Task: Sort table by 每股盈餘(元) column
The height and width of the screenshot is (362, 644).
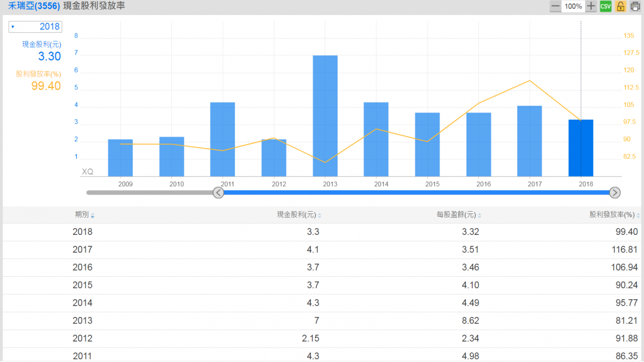Action: click(459, 215)
